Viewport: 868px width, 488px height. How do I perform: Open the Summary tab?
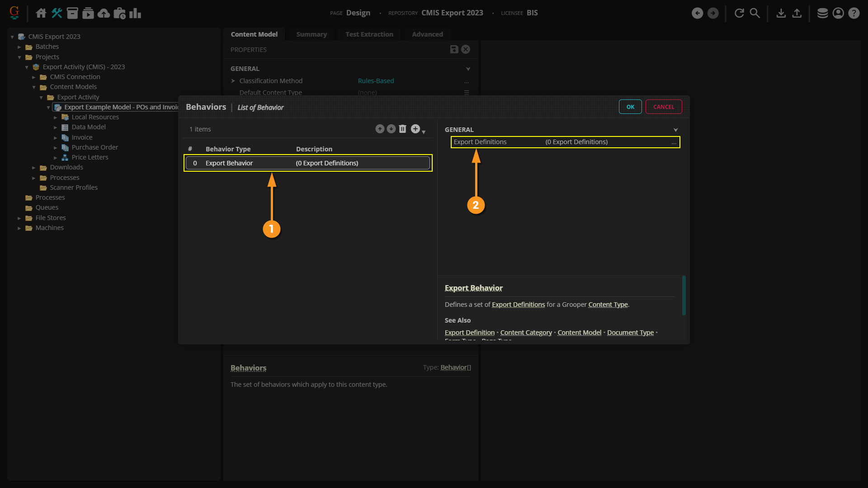[x=311, y=34]
